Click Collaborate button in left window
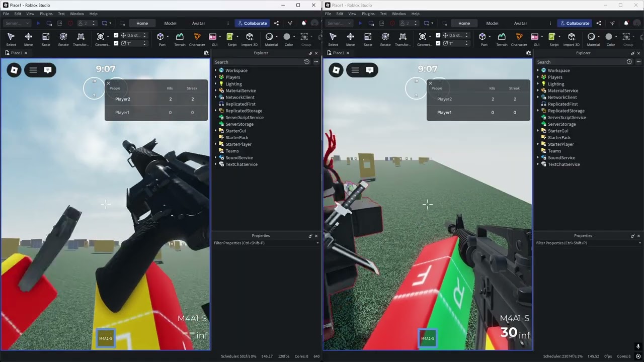The height and width of the screenshot is (362, 644). [x=252, y=23]
